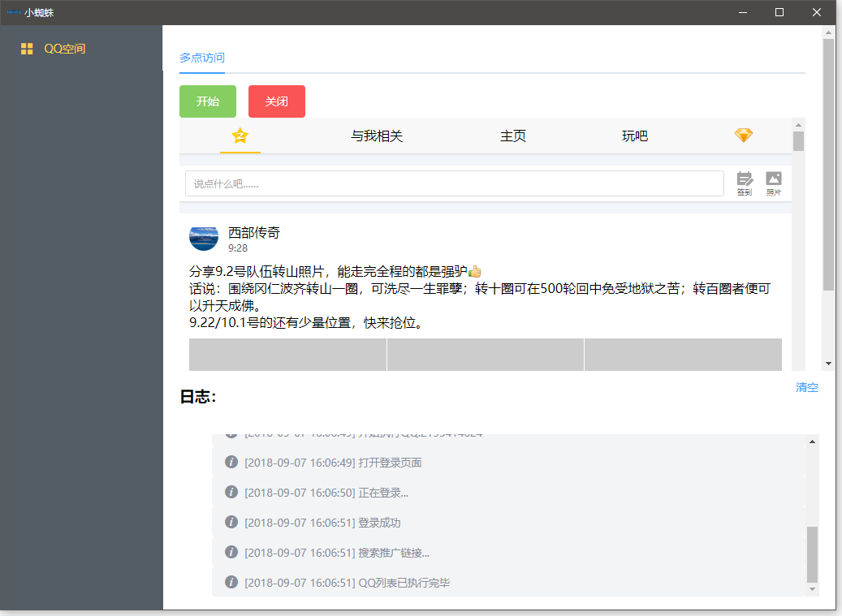Viewport: 842px width, 616px height.
Task: Click the log panel scroll down arrow
Action: click(813, 589)
